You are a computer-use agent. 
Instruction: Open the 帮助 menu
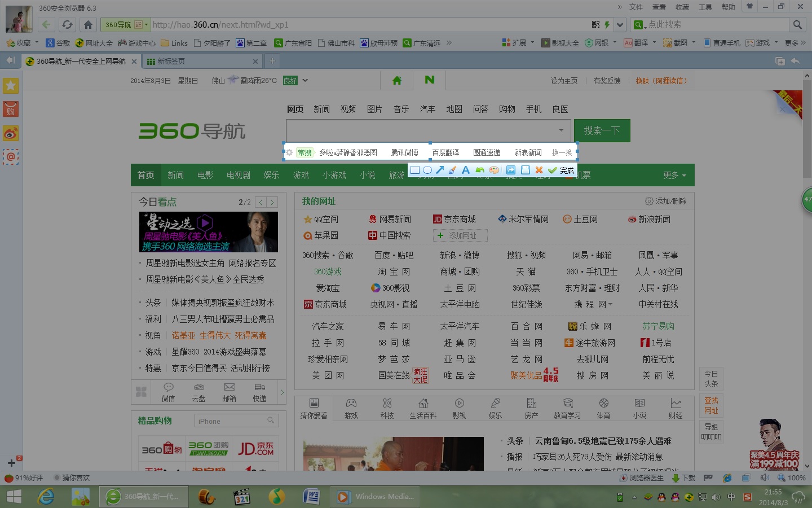click(729, 7)
